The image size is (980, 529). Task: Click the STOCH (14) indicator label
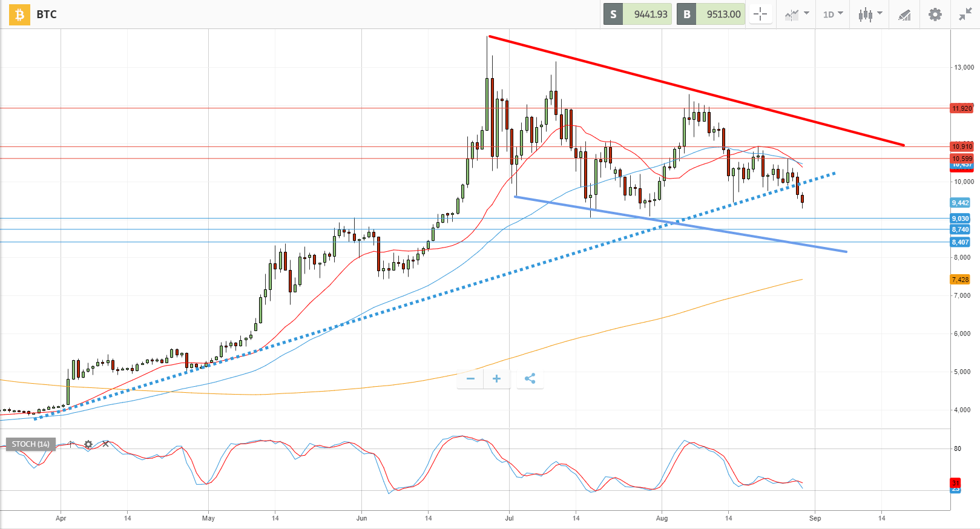coord(30,444)
